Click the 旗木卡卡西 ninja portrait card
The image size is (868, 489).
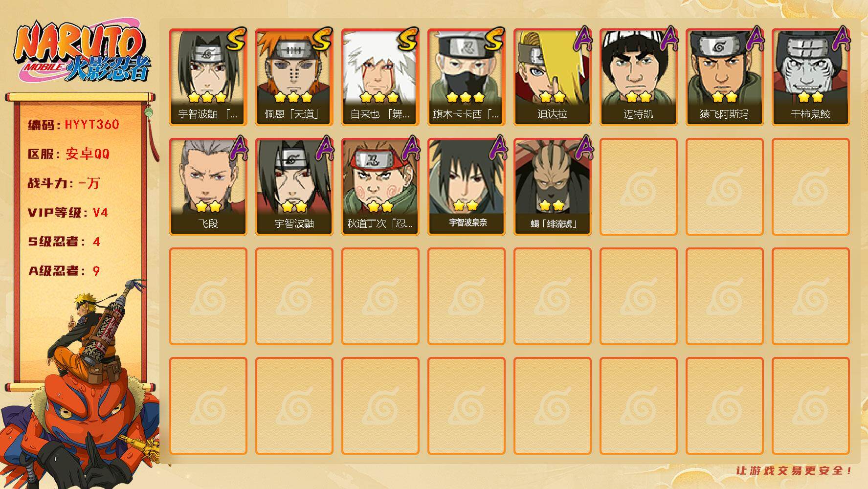point(466,77)
